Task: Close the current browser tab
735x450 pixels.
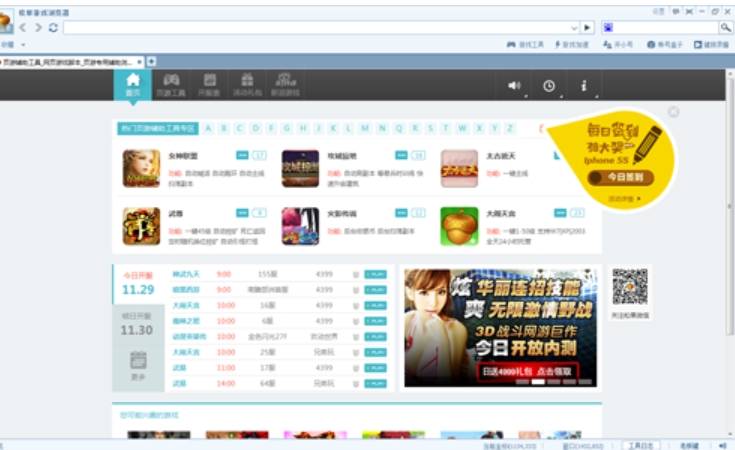Action: pos(139,62)
